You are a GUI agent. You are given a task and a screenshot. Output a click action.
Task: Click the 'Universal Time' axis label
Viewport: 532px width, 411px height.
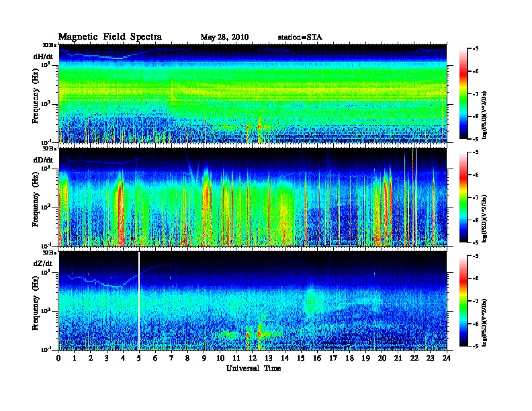point(254,368)
